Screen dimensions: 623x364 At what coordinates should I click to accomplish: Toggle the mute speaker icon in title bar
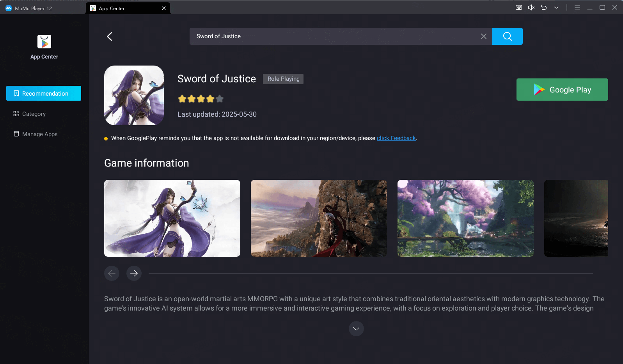(531, 7)
